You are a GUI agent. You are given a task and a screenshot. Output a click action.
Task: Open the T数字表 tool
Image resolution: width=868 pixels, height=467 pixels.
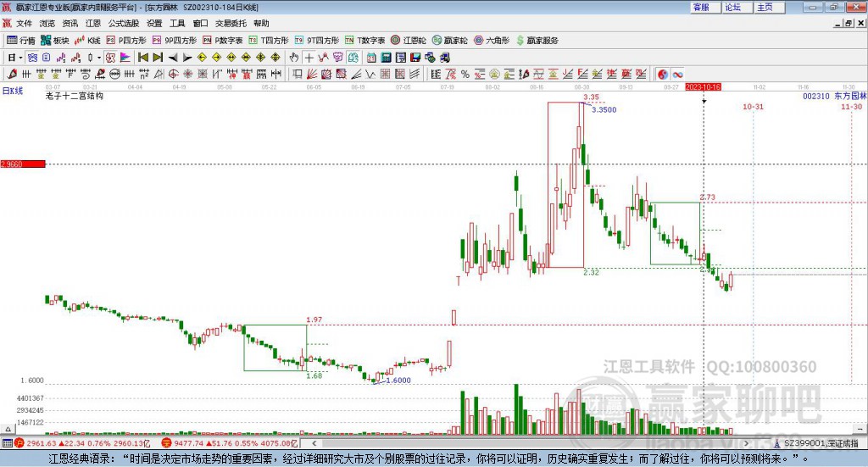click(364, 41)
